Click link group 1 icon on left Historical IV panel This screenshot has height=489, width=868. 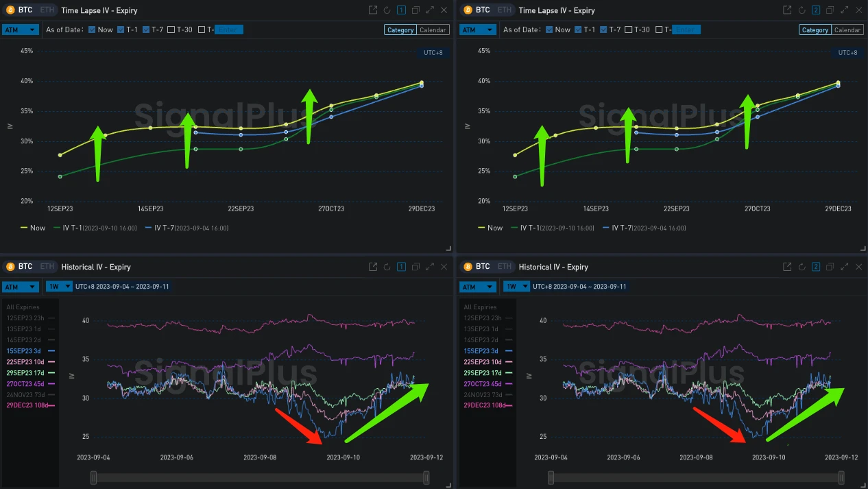tap(402, 267)
